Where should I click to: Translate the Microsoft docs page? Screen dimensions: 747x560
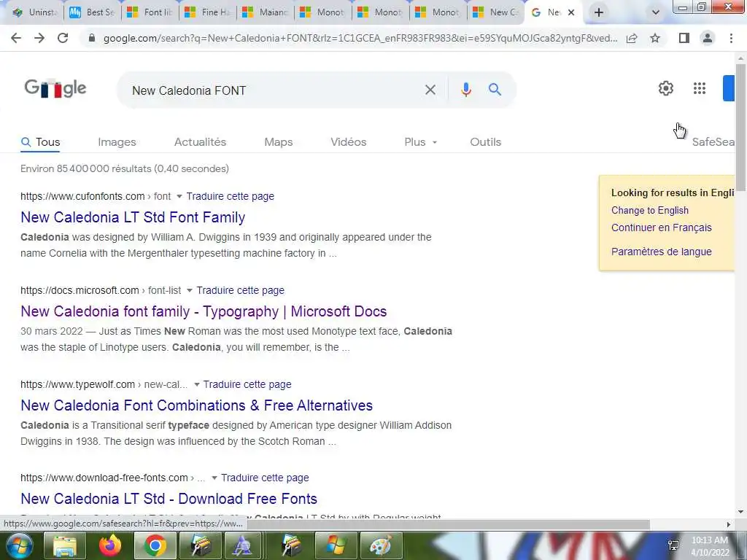tap(240, 290)
